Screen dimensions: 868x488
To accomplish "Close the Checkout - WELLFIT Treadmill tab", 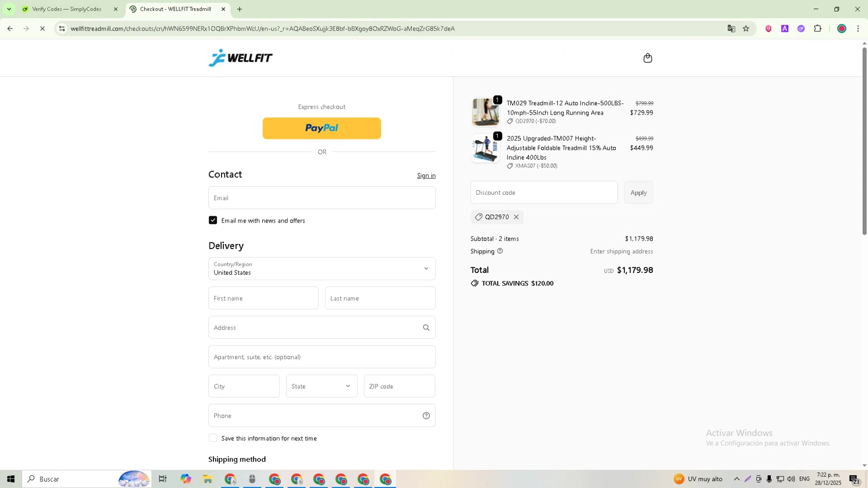I will click(223, 9).
